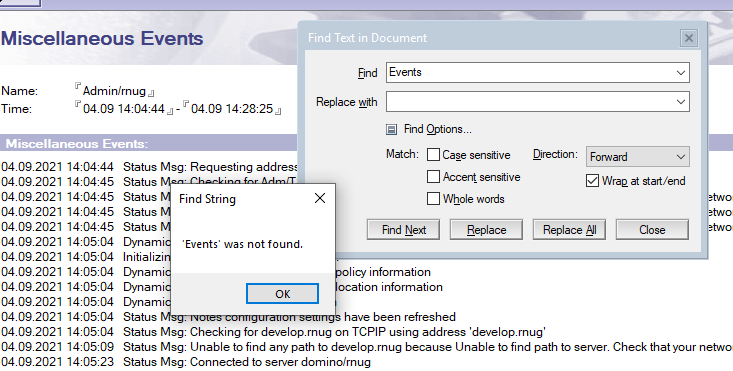
Task: Check the Whole words option
Action: (x=433, y=199)
